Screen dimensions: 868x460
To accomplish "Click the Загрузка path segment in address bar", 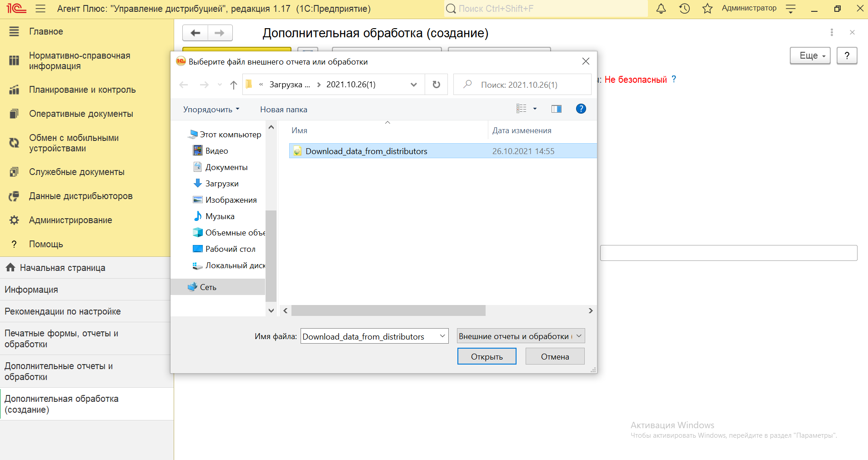I will tap(290, 85).
